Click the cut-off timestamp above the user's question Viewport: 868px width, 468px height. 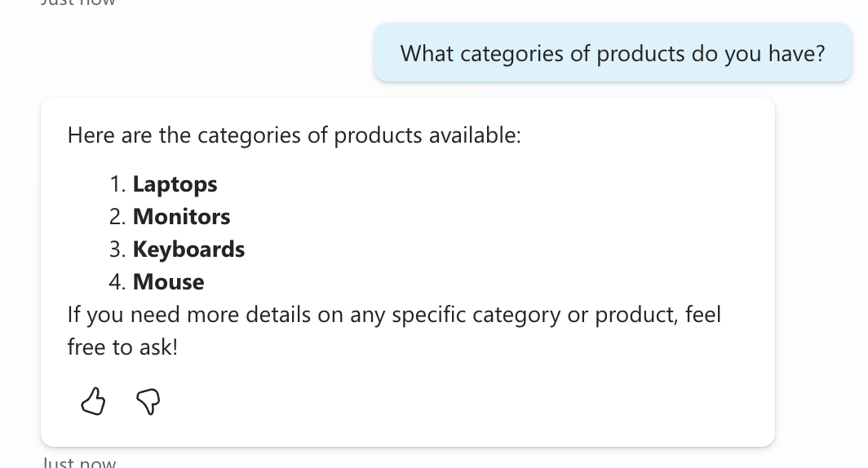click(78, 3)
